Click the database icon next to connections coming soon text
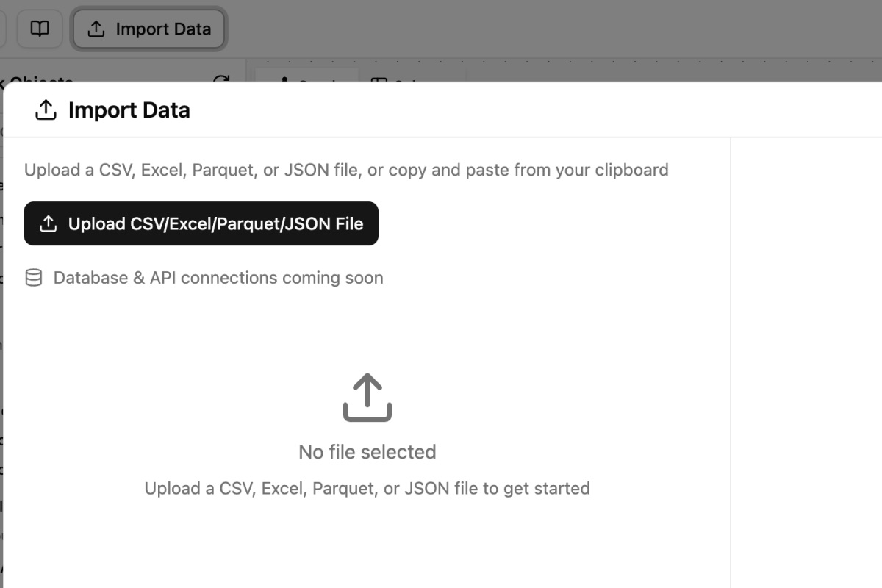This screenshot has width=882, height=588. (35, 277)
